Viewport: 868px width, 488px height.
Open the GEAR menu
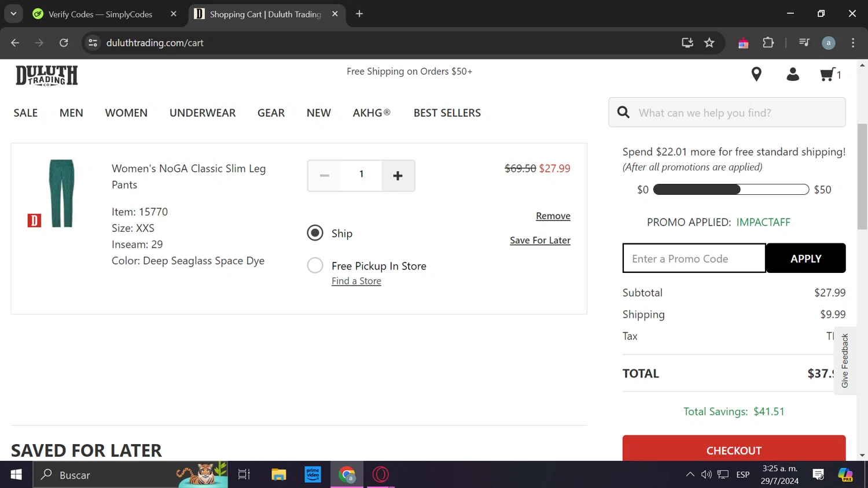point(271,113)
